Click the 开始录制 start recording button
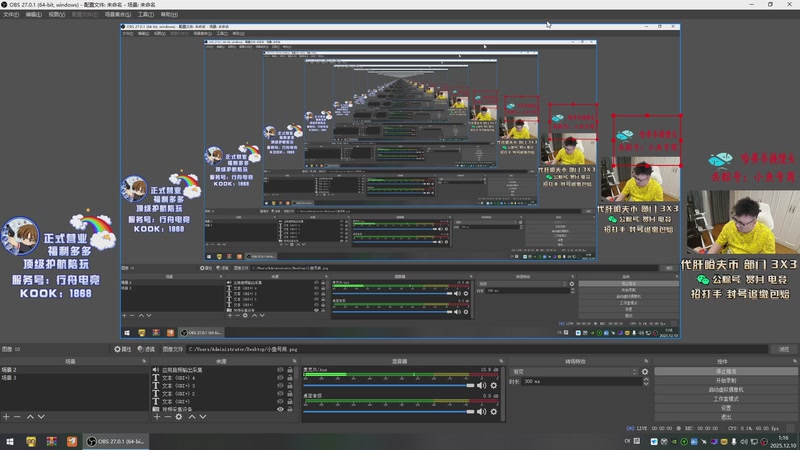This screenshot has height=450, width=800. 726,381
